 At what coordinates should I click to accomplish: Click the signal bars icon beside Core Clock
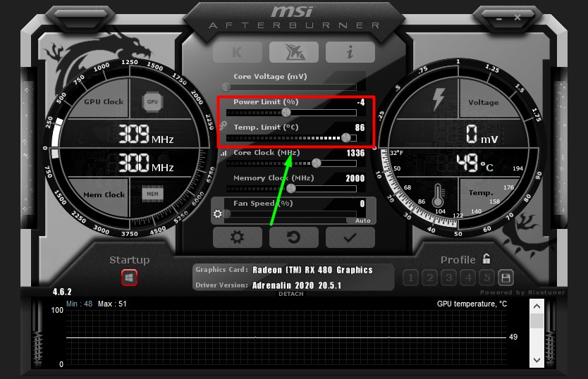[x=223, y=153]
